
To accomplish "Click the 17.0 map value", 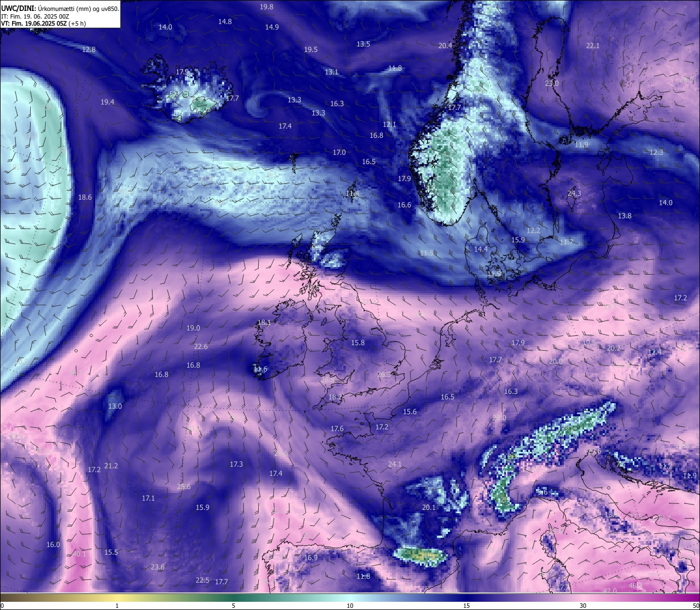I will coord(339,152).
